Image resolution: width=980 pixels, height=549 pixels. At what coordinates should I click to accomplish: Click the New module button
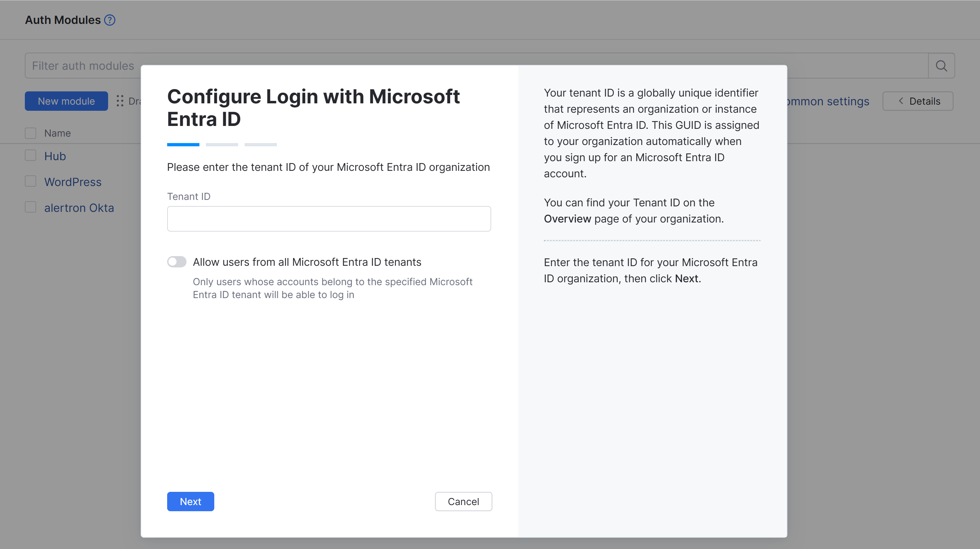[66, 101]
